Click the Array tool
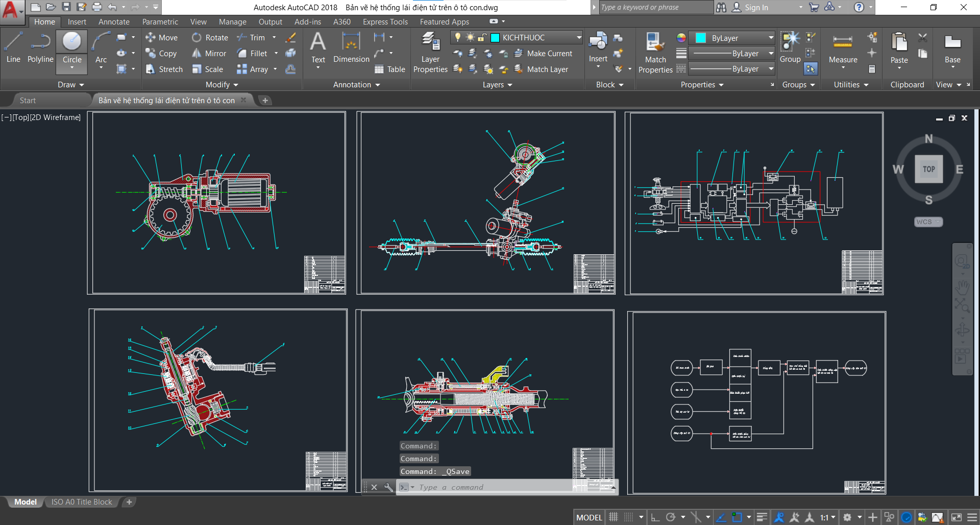The width and height of the screenshot is (980, 525). click(253, 69)
